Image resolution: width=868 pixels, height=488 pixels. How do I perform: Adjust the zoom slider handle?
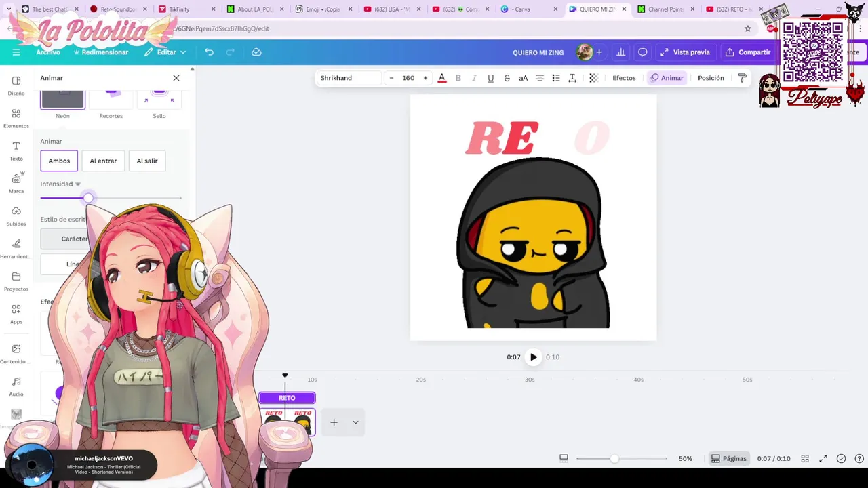click(x=614, y=459)
